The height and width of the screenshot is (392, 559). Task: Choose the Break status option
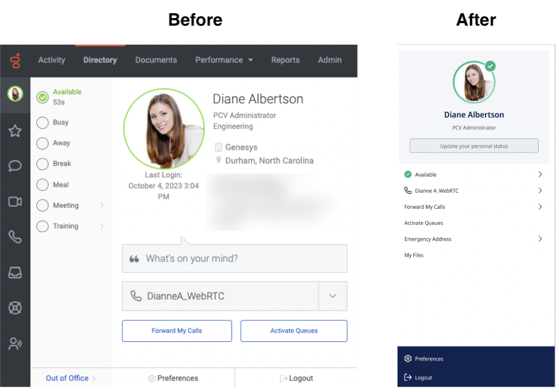(x=42, y=164)
